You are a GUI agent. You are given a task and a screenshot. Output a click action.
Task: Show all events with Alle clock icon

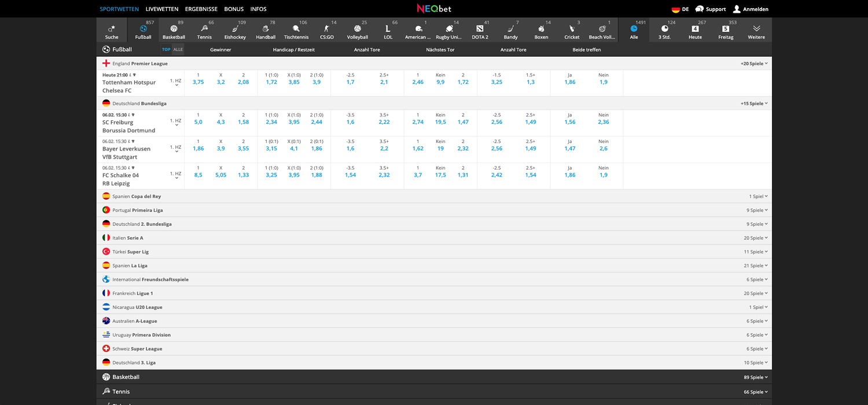pyautogui.click(x=634, y=30)
